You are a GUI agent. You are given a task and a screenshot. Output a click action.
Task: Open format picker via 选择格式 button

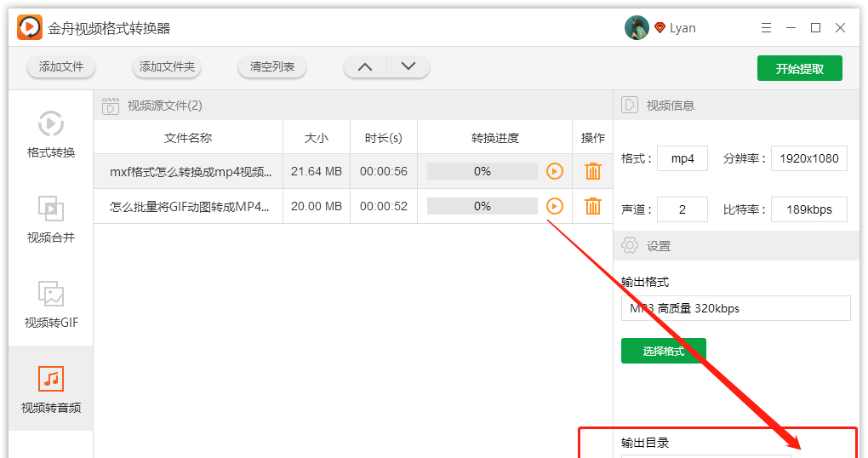(x=663, y=351)
